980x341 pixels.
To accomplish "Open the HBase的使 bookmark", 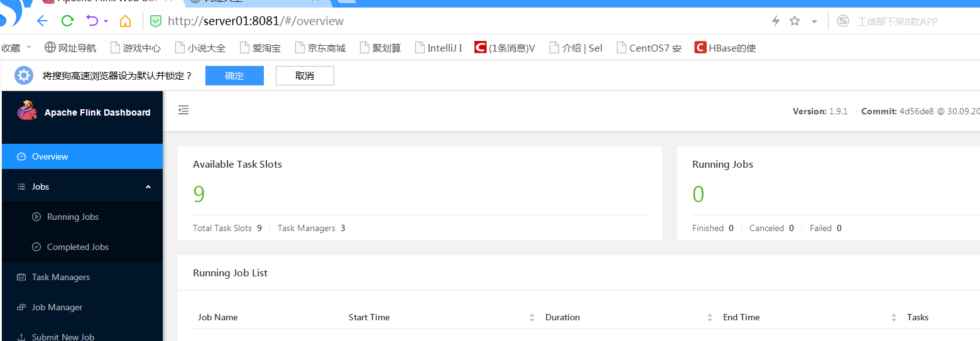I will [x=725, y=48].
